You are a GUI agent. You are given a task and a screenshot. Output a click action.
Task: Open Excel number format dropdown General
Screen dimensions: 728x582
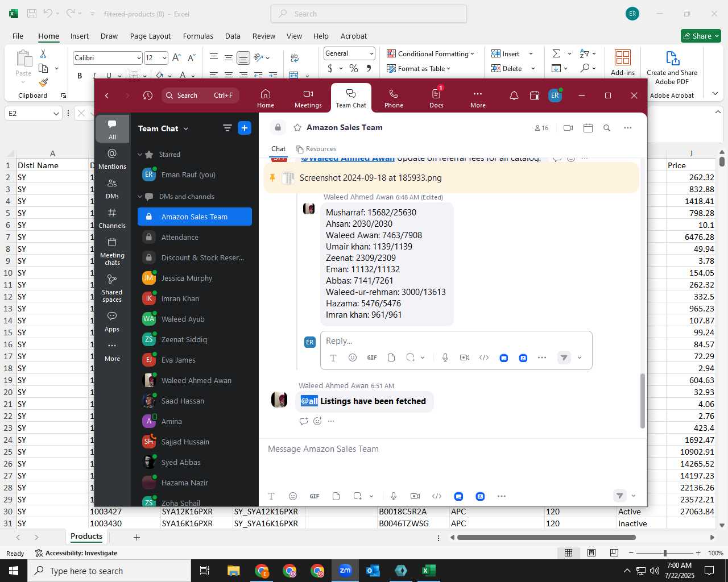tap(371, 53)
